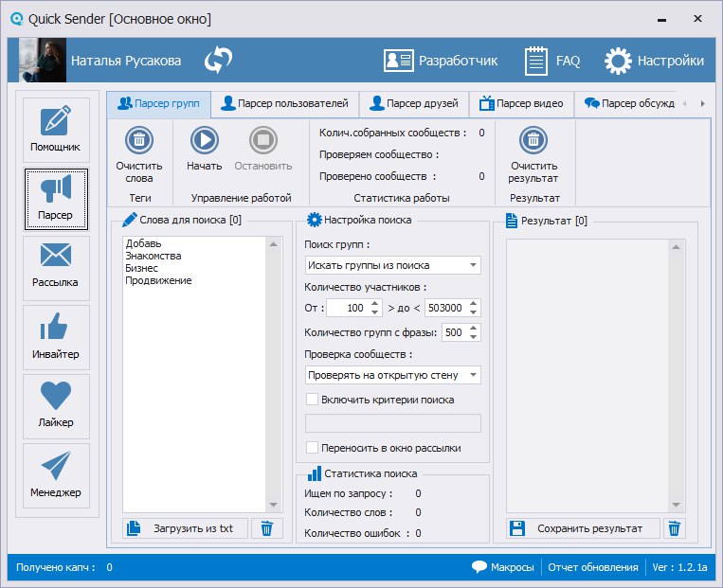Switch to Парсер групп tab
The width and height of the screenshot is (723, 588).
pos(158,104)
